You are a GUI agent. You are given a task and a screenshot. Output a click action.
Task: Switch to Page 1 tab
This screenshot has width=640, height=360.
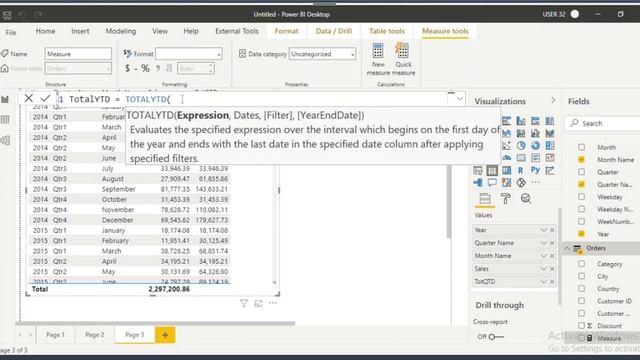coord(55,335)
